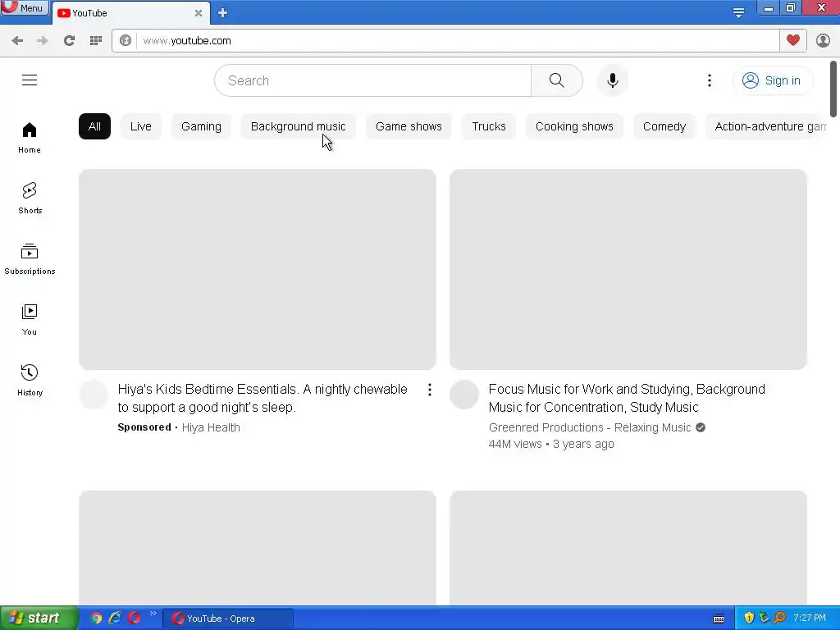Open the Hiya Health channel link
The height and width of the screenshot is (630, 840).
211,427
